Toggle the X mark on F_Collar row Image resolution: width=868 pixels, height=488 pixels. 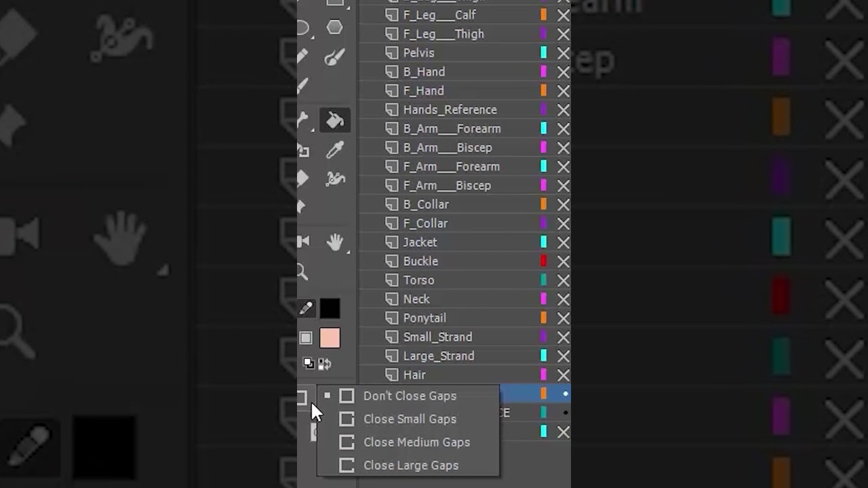point(564,223)
